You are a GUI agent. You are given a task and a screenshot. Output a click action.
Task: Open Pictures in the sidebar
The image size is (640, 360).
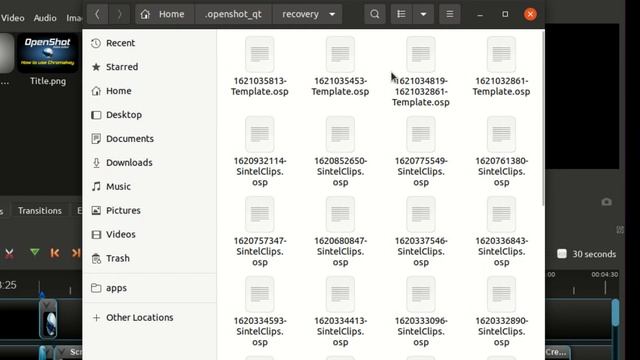149,211
